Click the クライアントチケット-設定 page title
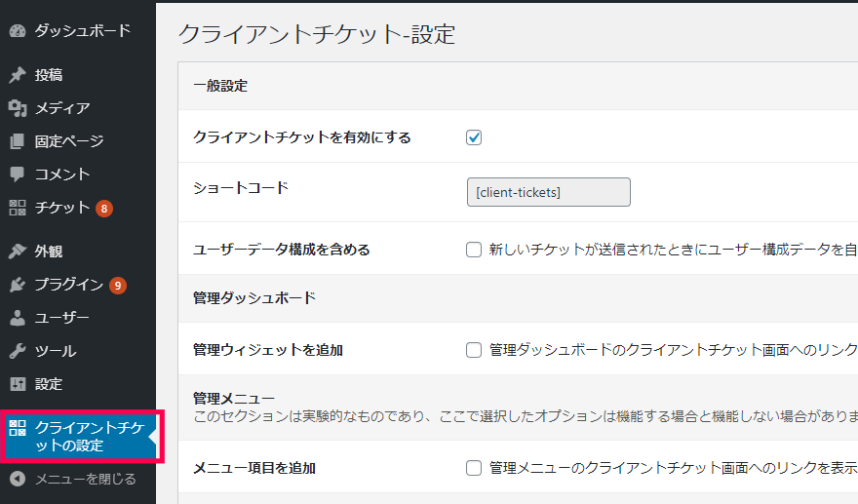This screenshot has width=858, height=504. [316, 34]
